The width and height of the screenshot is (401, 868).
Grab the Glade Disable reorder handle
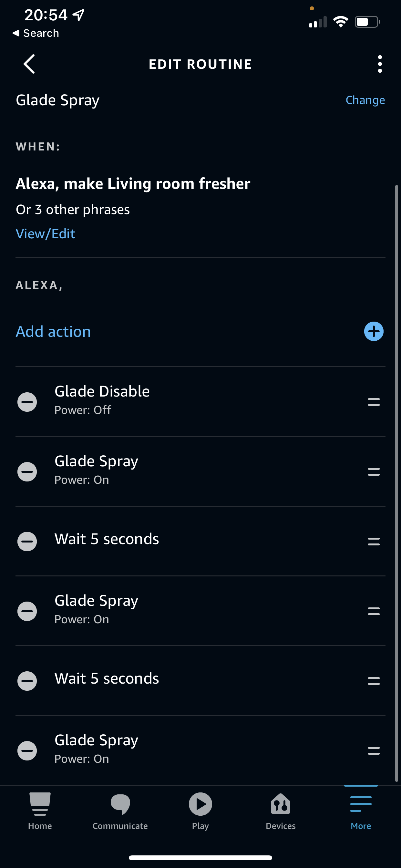(x=373, y=402)
